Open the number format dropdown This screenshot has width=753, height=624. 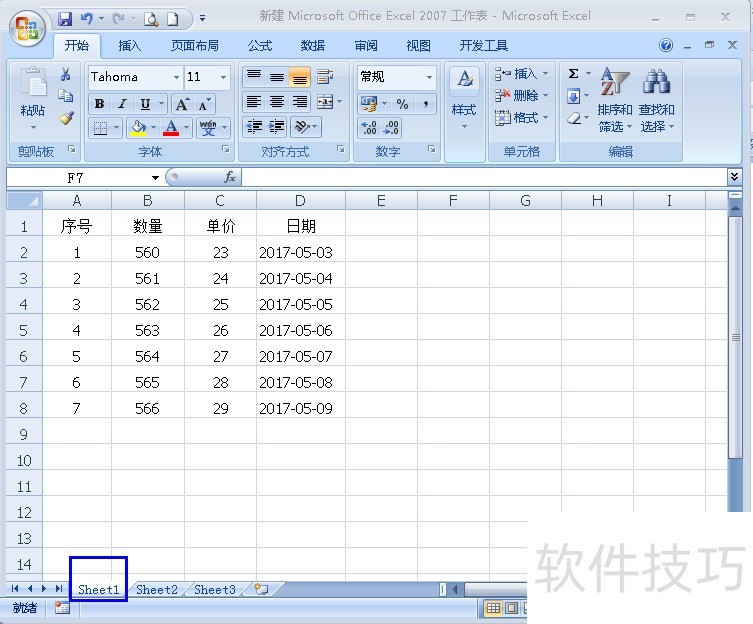coord(429,77)
